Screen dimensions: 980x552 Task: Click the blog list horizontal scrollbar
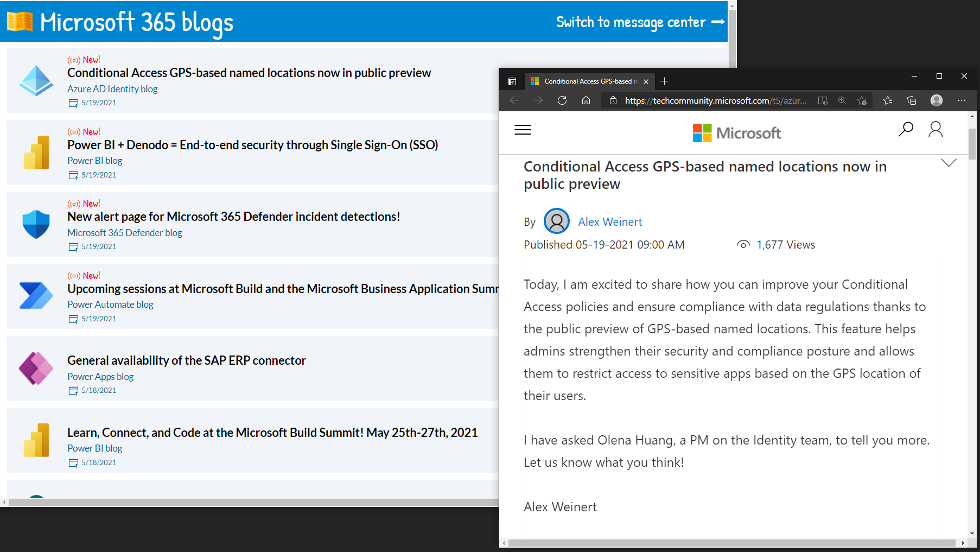coord(250,503)
